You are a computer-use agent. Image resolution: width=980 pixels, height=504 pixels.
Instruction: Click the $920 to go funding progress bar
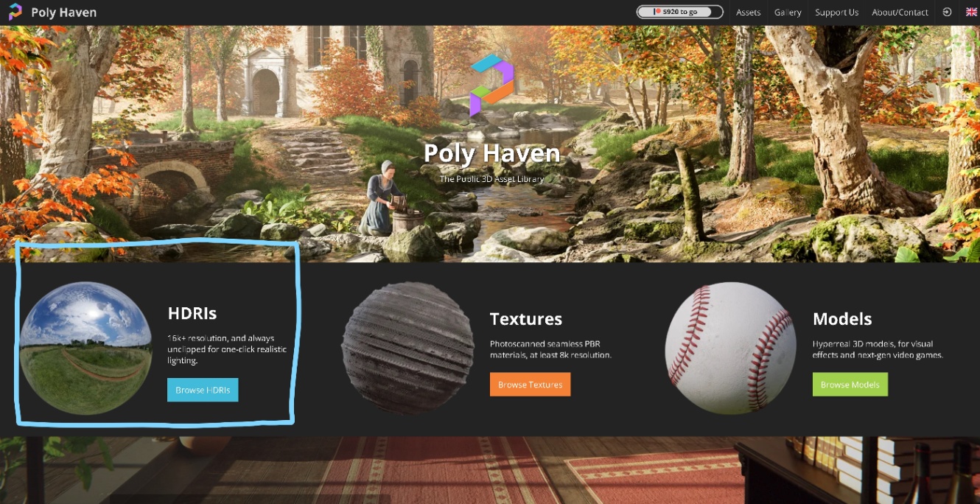[x=680, y=12]
